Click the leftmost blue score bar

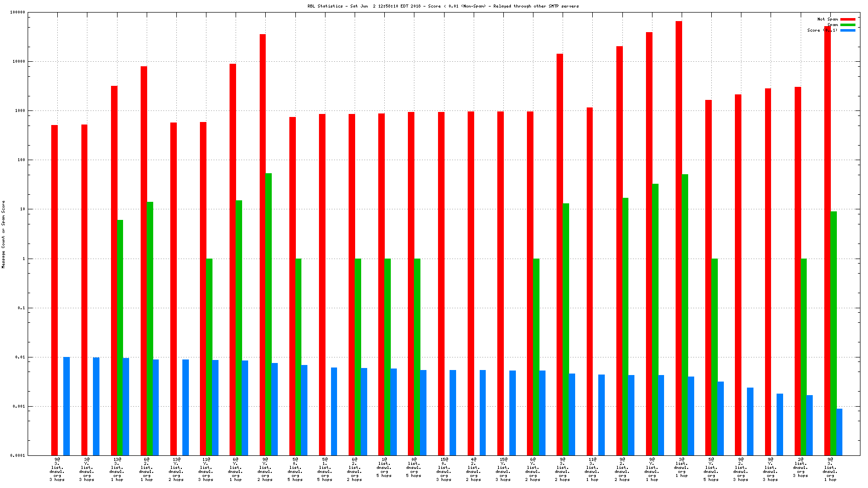(x=66, y=406)
